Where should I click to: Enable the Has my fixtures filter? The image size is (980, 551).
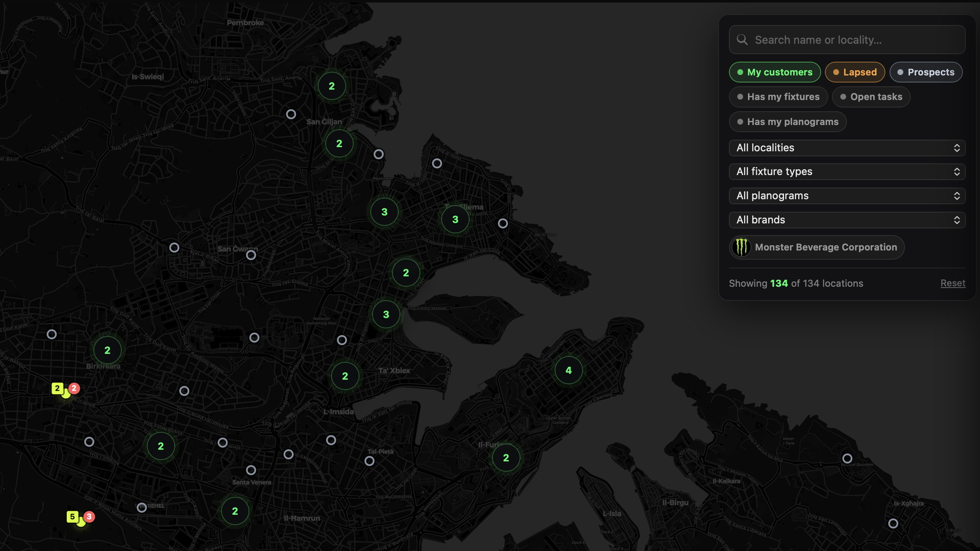pyautogui.click(x=778, y=97)
